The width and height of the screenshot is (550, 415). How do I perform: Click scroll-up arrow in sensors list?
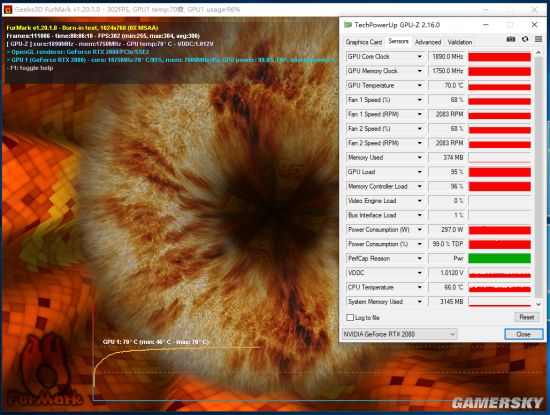pyautogui.click(x=538, y=53)
